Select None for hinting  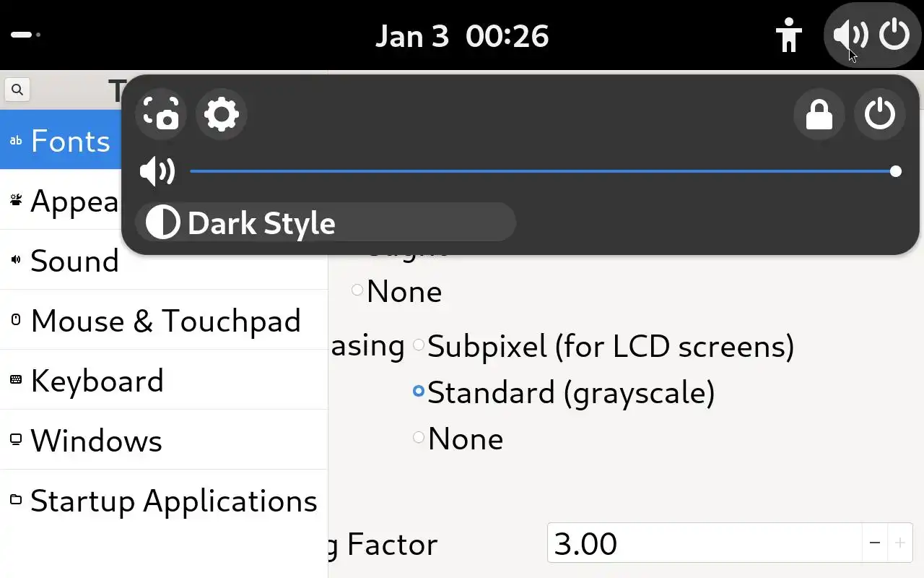tap(357, 290)
